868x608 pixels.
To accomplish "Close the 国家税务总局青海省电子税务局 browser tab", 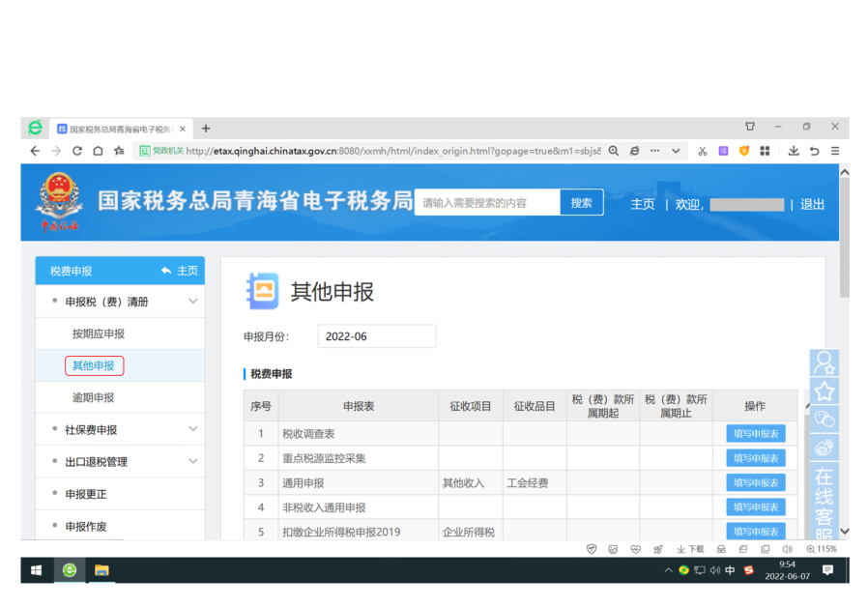I will (x=183, y=129).
